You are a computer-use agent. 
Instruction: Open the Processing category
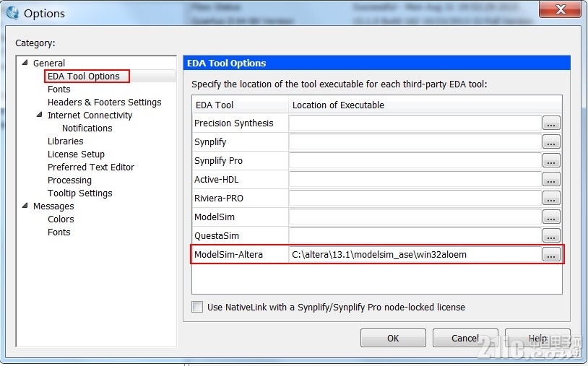tap(69, 180)
